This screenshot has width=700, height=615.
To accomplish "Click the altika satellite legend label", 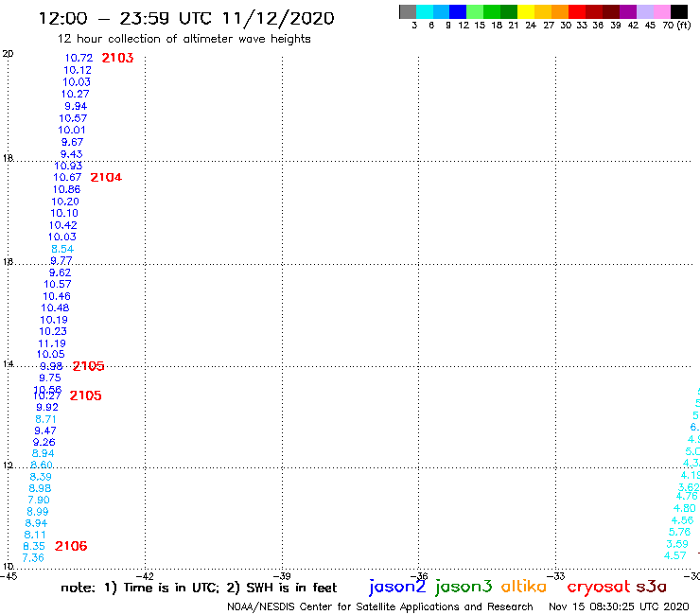I will (x=524, y=587).
